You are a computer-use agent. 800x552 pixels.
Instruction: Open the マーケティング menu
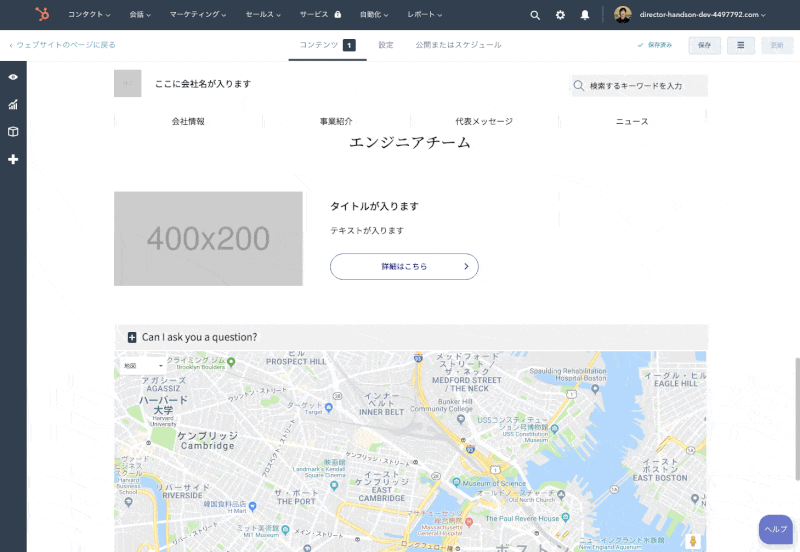[x=197, y=15]
